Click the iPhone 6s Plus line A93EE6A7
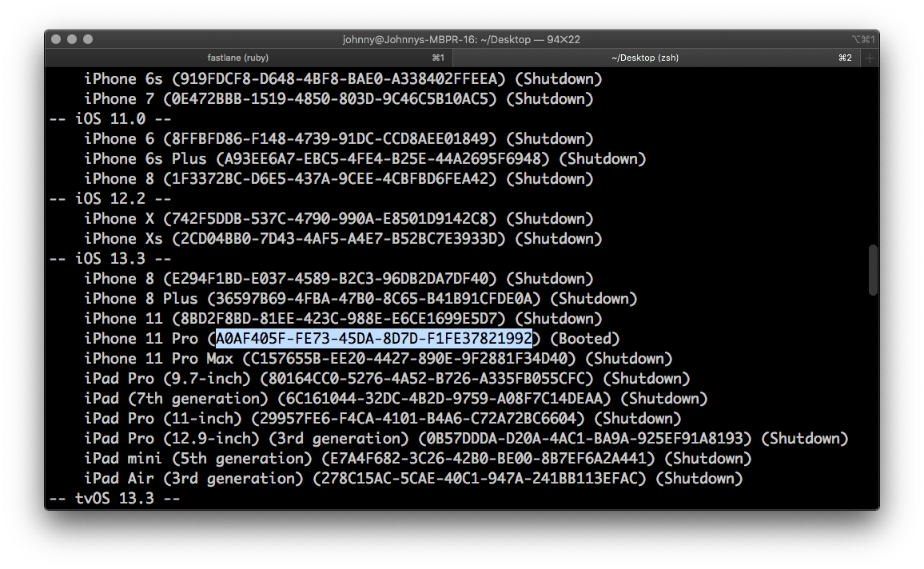924x569 pixels. coord(364,159)
